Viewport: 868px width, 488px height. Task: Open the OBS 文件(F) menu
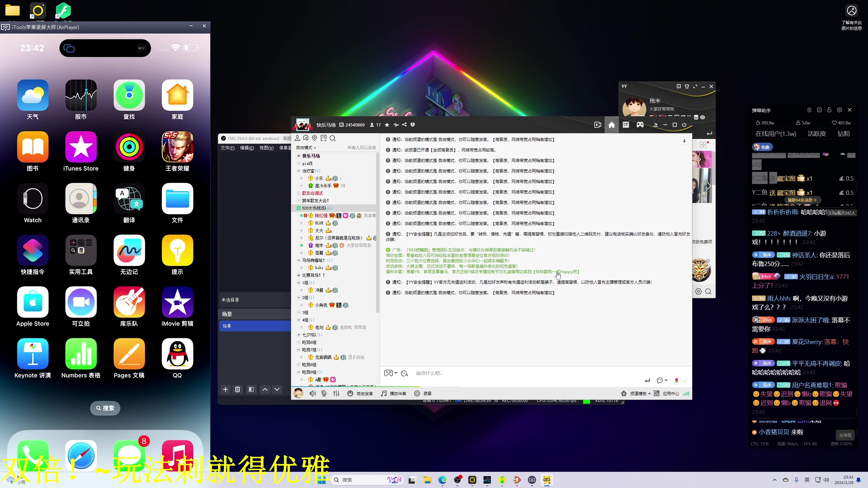[228, 148]
